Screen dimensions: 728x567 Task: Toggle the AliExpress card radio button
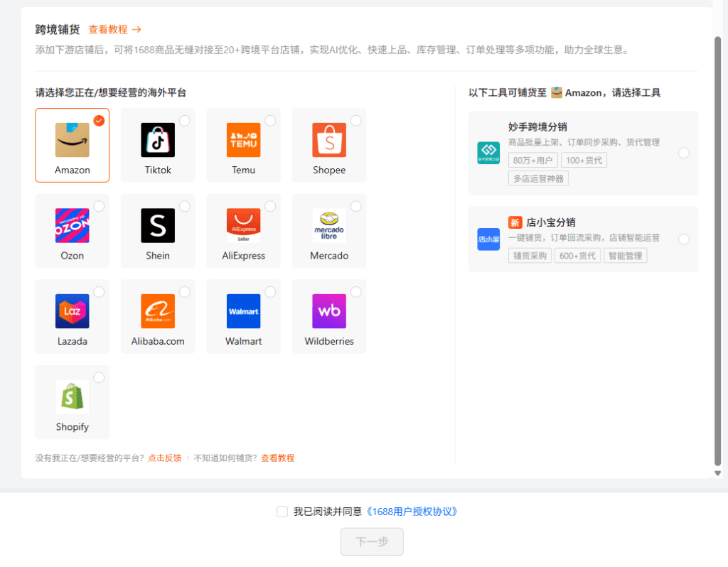coord(270,206)
